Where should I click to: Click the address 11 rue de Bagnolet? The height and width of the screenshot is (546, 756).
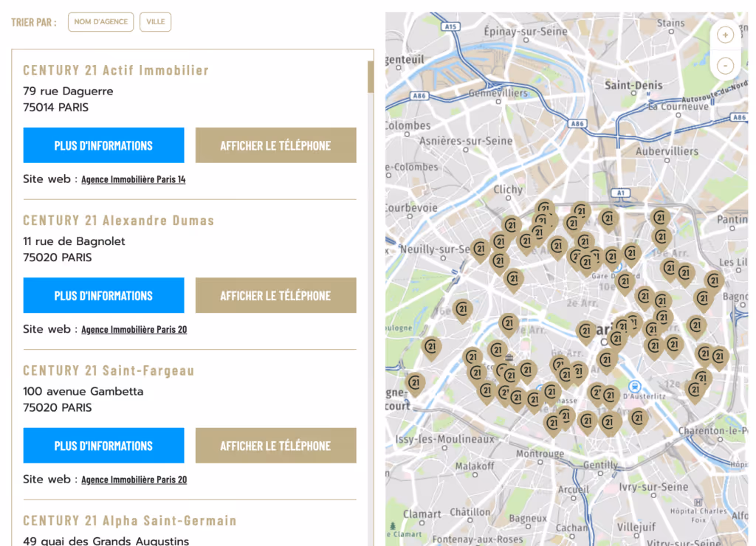click(74, 241)
